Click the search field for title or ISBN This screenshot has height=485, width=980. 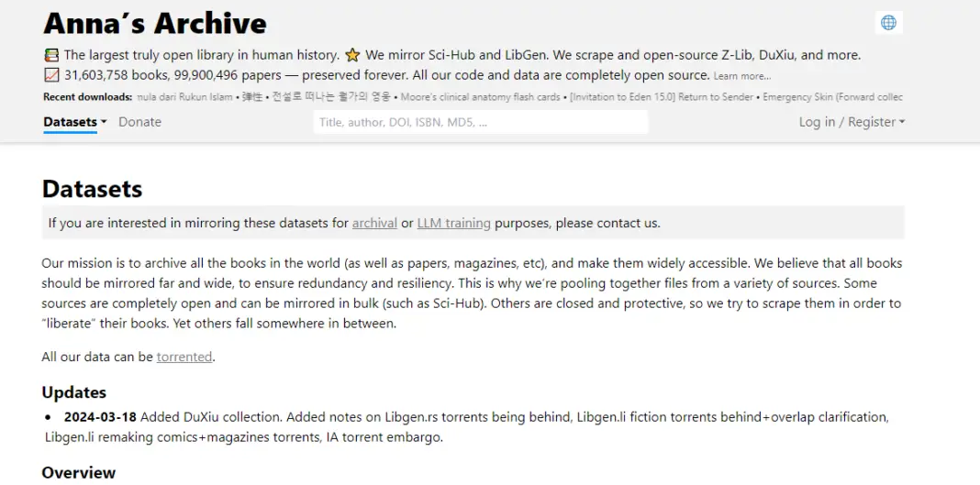click(481, 122)
